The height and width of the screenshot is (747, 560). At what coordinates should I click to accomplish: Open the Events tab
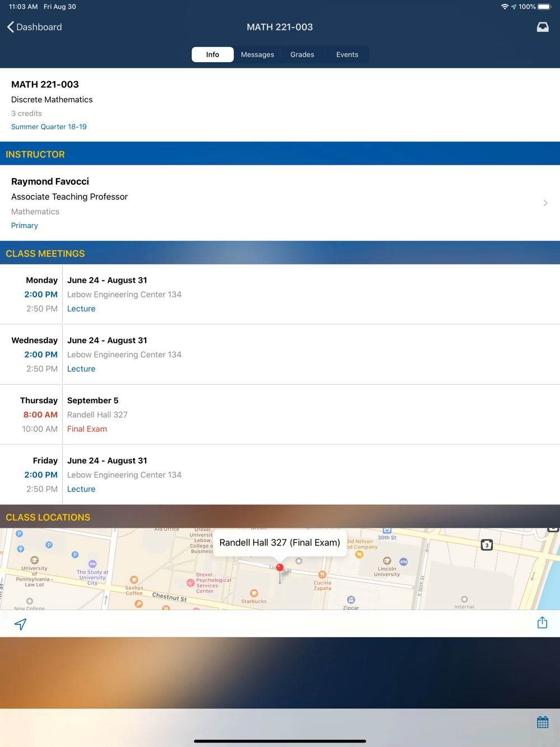(x=347, y=54)
